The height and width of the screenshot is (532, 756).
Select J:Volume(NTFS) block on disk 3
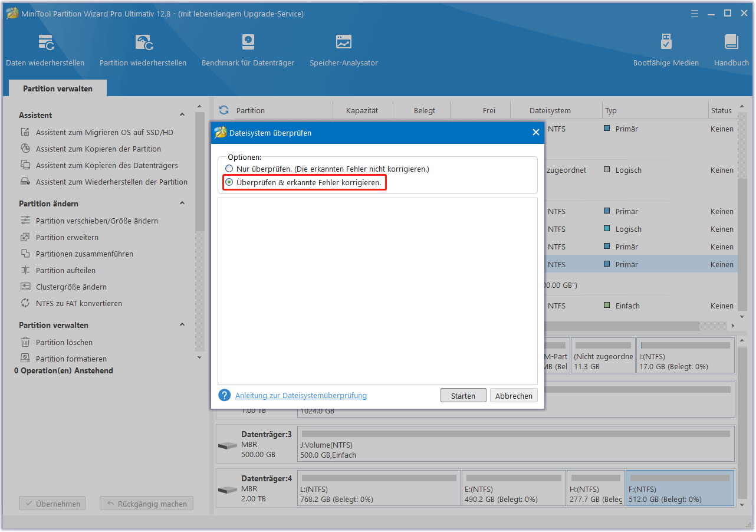(x=516, y=444)
